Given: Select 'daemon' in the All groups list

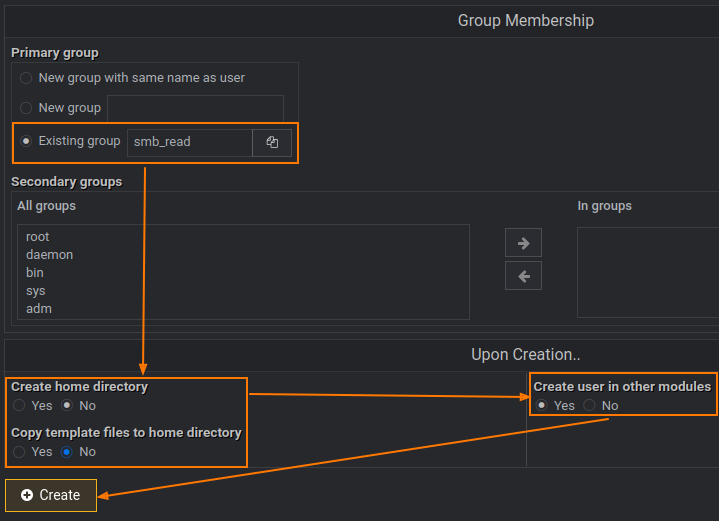Looking at the screenshot, I should (x=49, y=255).
